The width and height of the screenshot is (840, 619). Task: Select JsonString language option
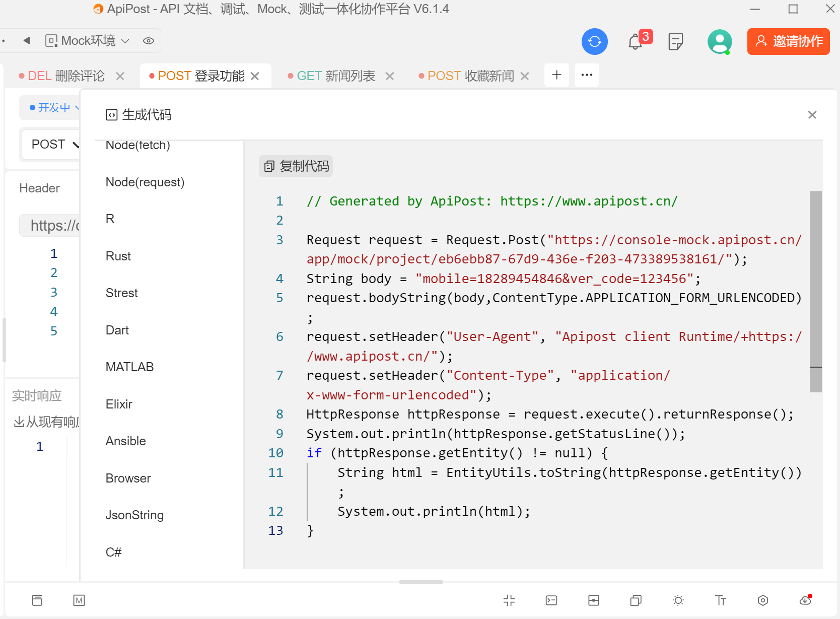(x=134, y=515)
